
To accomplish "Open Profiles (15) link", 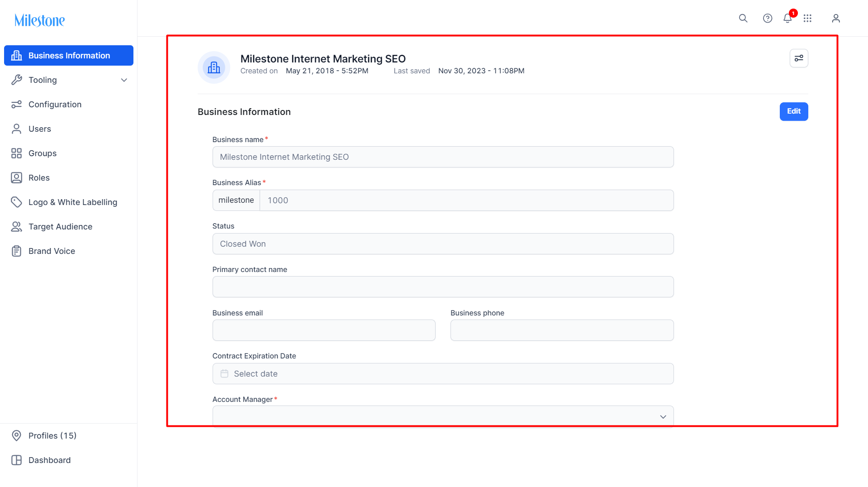I will (69, 436).
